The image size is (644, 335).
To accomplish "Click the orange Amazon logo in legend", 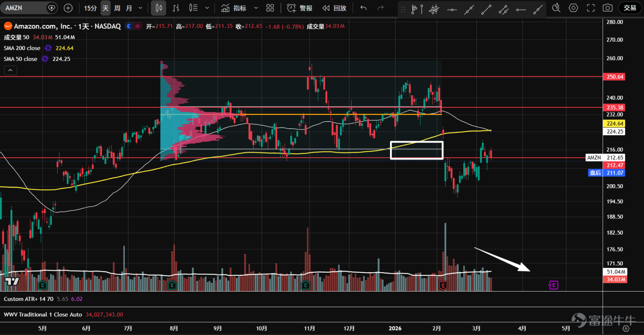I will 8,26.
